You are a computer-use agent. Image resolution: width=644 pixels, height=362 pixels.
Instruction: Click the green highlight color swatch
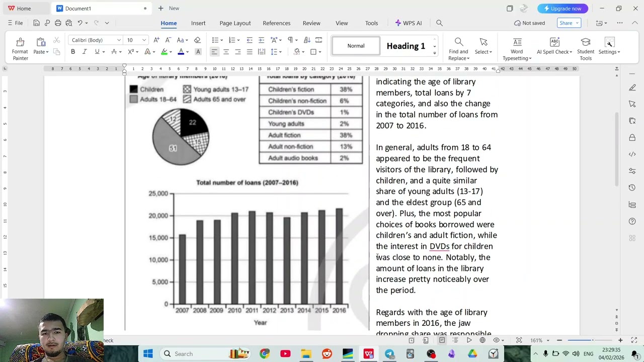pos(164,52)
